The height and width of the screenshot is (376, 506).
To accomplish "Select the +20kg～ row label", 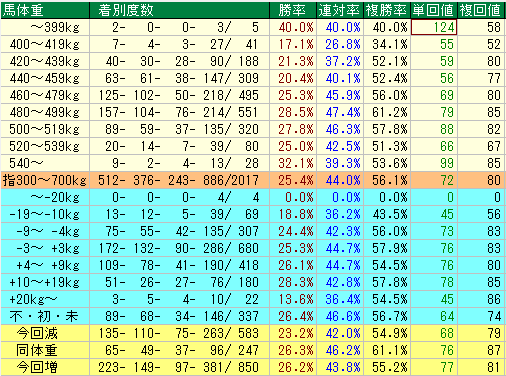I will (x=45, y=299).
